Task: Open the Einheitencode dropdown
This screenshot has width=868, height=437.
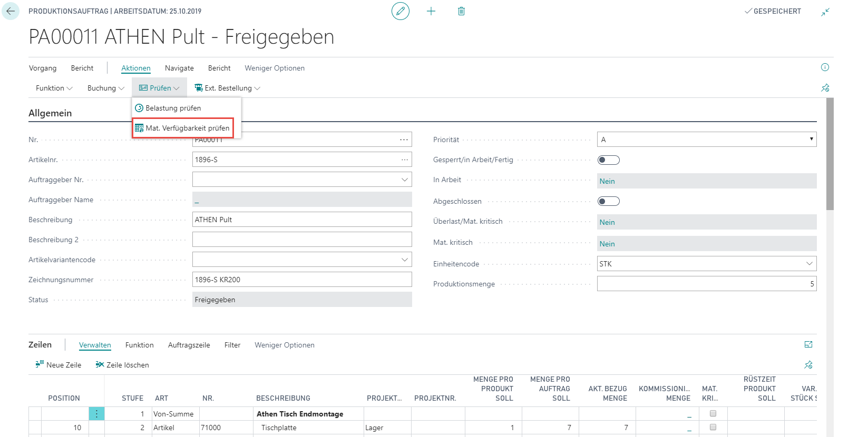Action: coord(809,264)
